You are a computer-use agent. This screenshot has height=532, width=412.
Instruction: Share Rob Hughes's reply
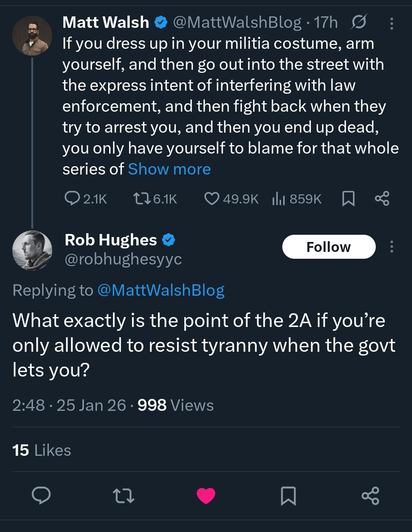370,495
